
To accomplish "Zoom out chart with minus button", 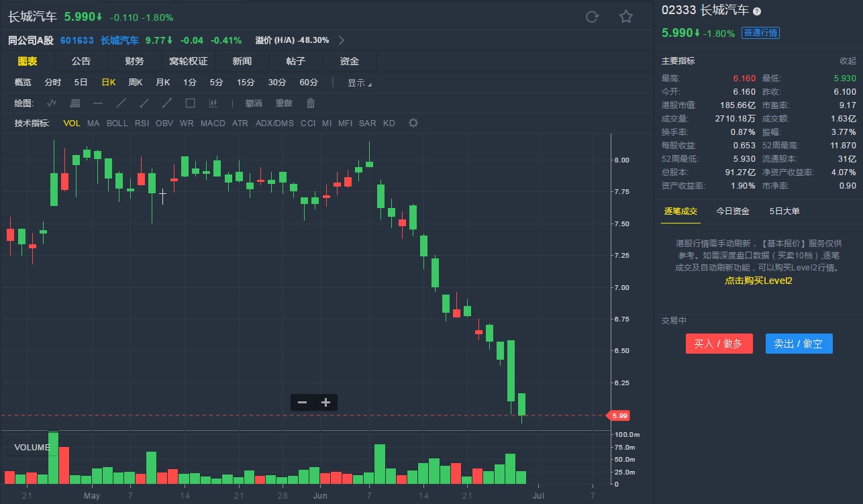I will pos(302,403).
